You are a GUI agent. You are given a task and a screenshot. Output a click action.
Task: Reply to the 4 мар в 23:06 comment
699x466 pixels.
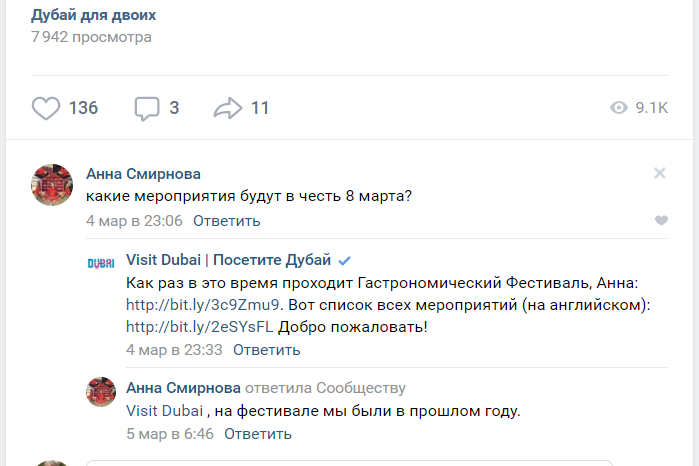(226, 221)
